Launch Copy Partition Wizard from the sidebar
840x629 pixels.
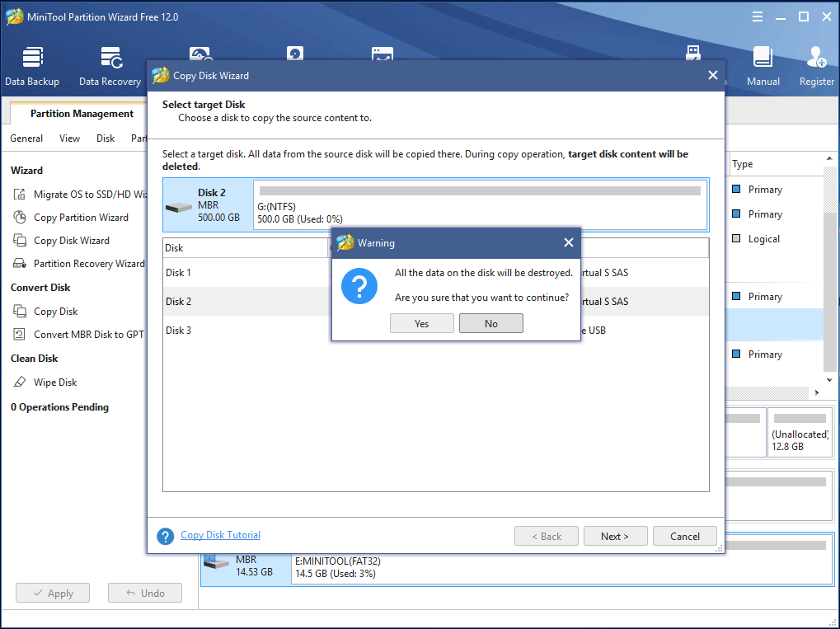pyautogui.click(x=71, y=217)
